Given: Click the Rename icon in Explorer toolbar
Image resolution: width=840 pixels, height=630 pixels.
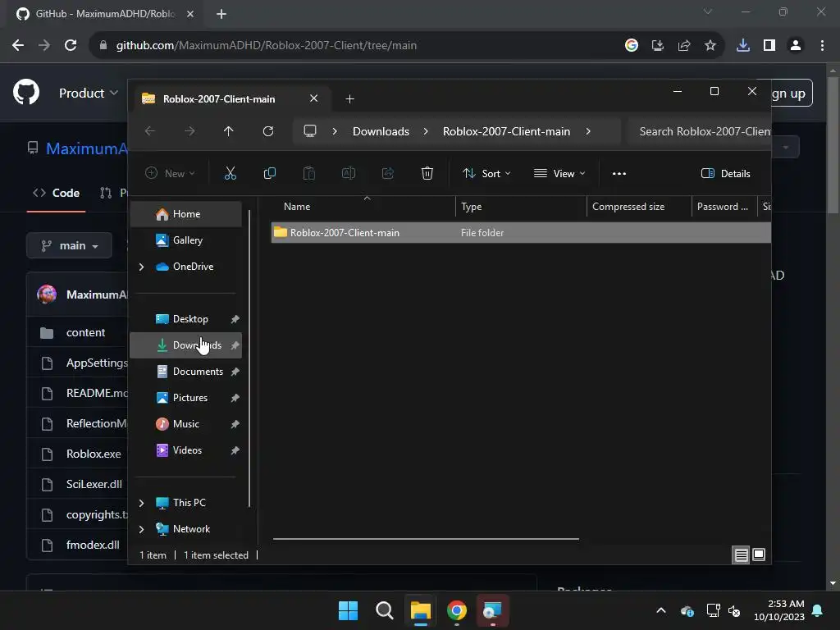Looking at the screenshot, I should pyautogui.click(x=348, y=173).
